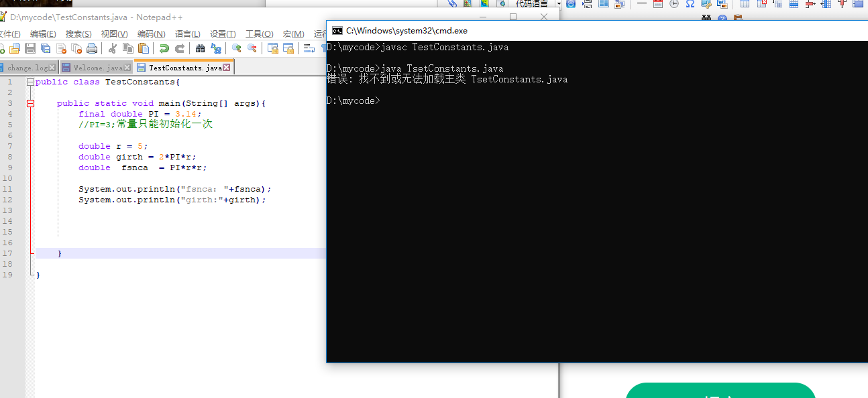Close current document via Close toolbar icon
The height and width of the screenshot is (398, 868).
(x=61, y=48)
